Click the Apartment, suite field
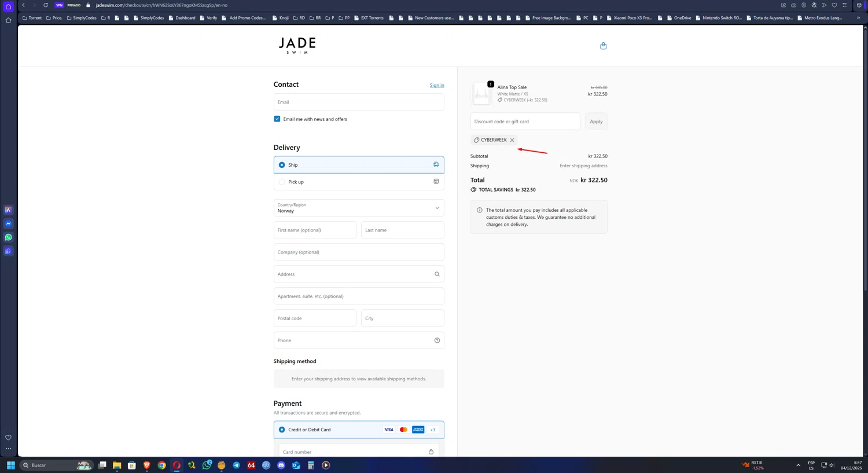 pyautogui.click(x=359, y=296)
